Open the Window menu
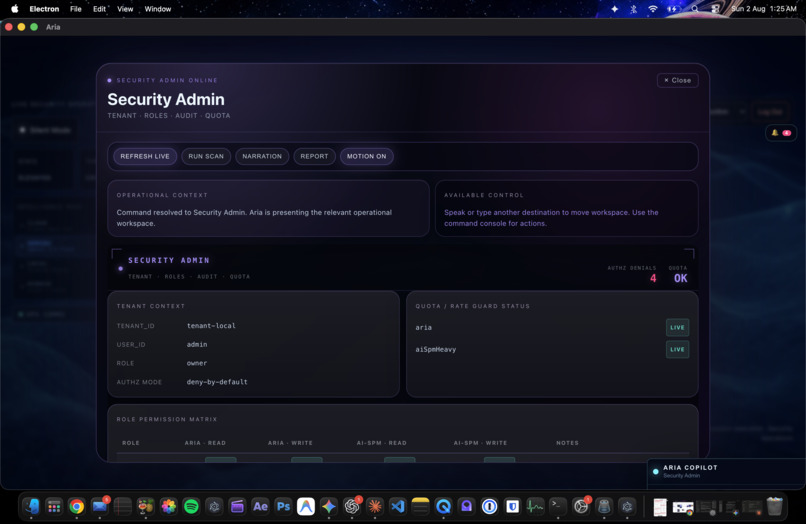 tap(158, 9)
